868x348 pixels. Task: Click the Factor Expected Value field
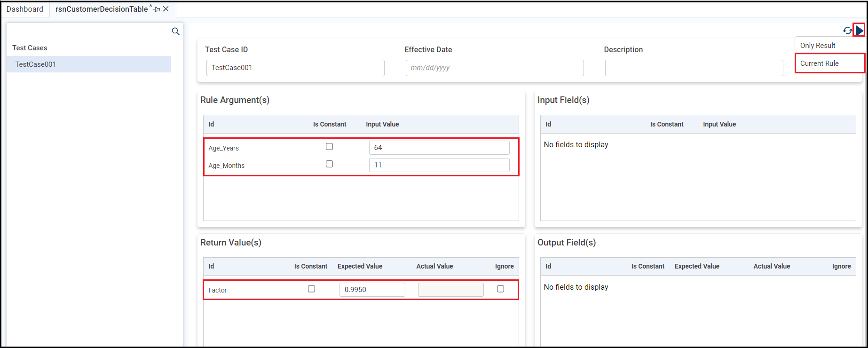(372, 290)
